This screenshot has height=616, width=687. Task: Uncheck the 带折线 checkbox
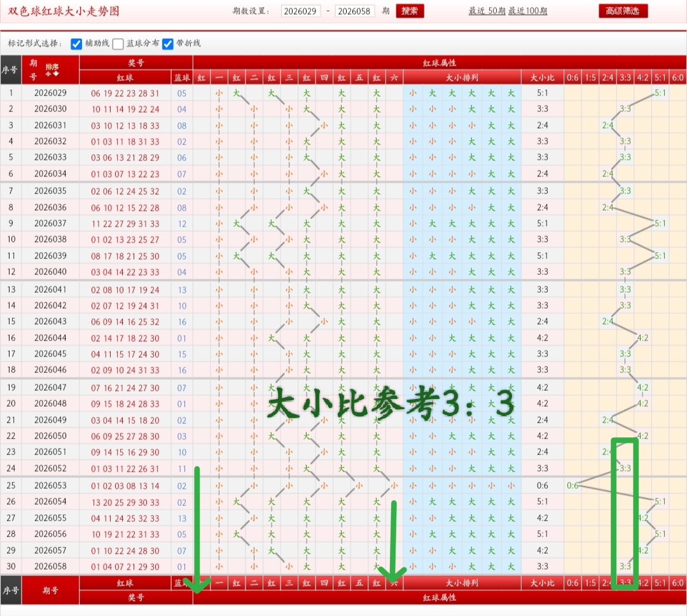[168, 44]
